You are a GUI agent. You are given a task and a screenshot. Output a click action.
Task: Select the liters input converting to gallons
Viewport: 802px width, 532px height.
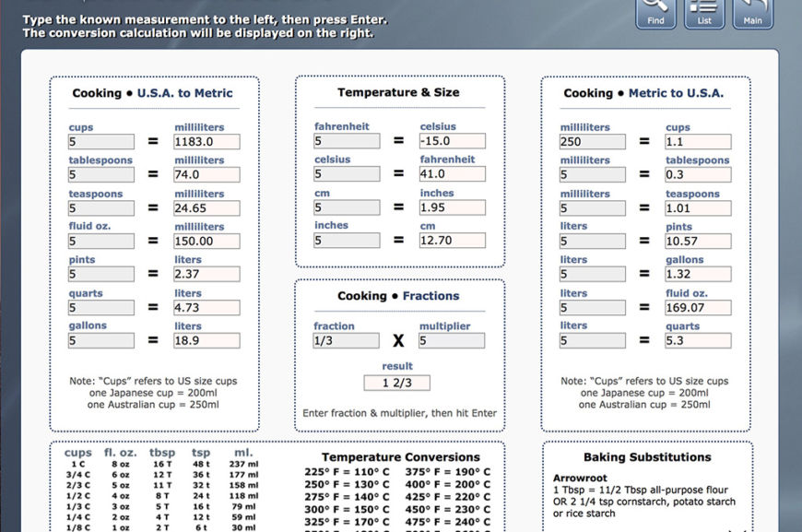point(593,274)
